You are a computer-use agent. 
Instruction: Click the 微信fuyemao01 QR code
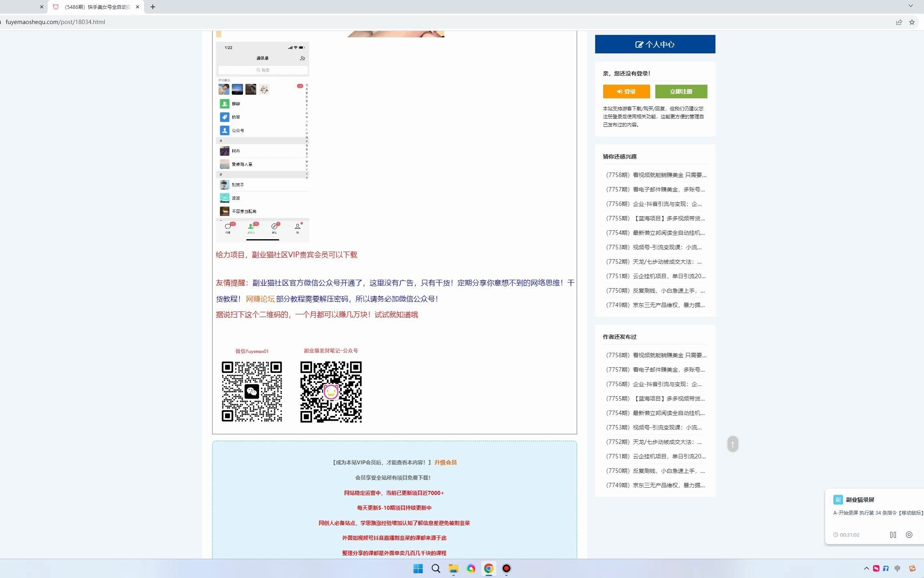point(252,391)
